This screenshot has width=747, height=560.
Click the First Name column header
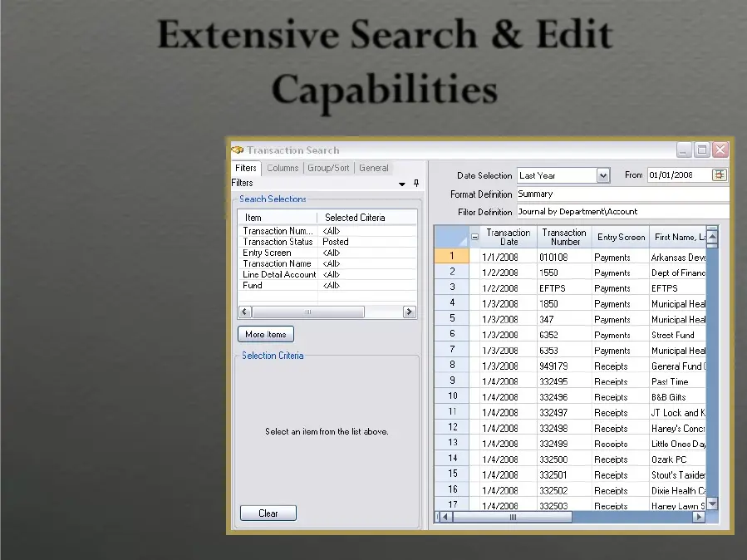pos(678,237)
